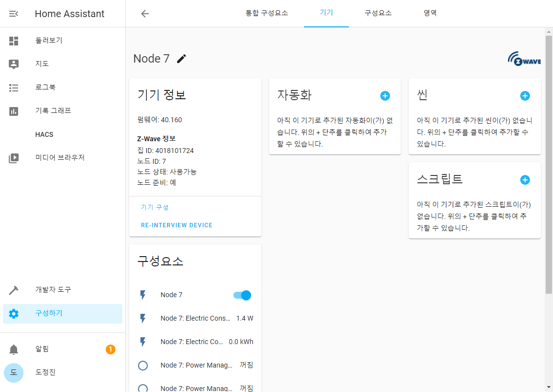Click the 1.4 W power value
The width and height of the screenshot is (553, 392).
point(245,318)
